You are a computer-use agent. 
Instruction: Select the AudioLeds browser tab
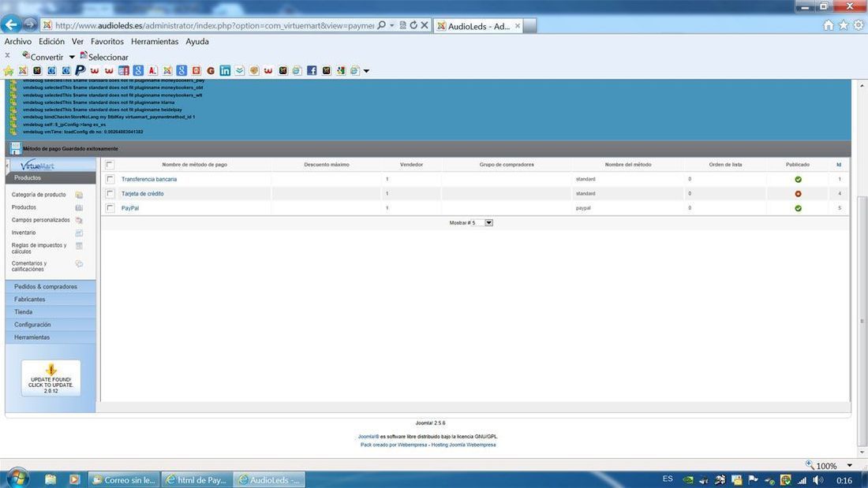point(479,25)
